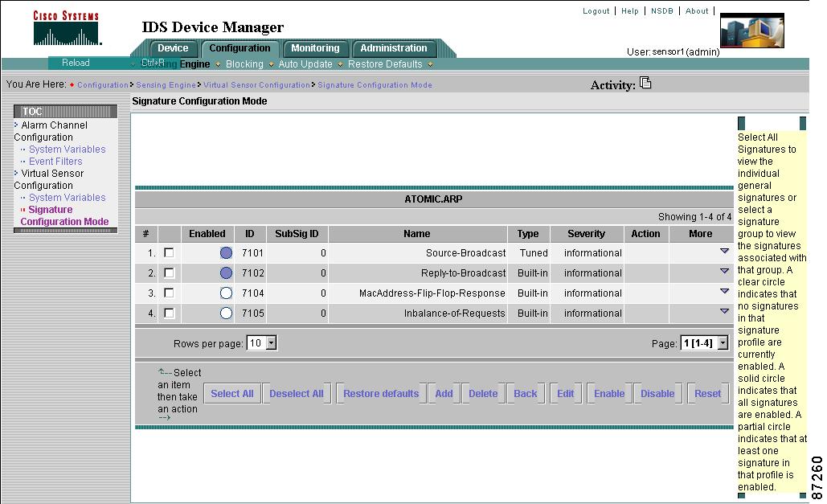Open the Rows per page dropdown
Viewport: 827px width, 504px height.
[x=271, y=343]
